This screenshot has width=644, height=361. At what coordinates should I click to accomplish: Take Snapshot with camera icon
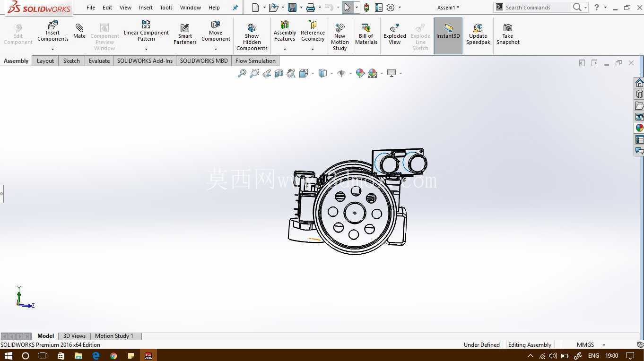pyautogui.click(x=508, y=34)
